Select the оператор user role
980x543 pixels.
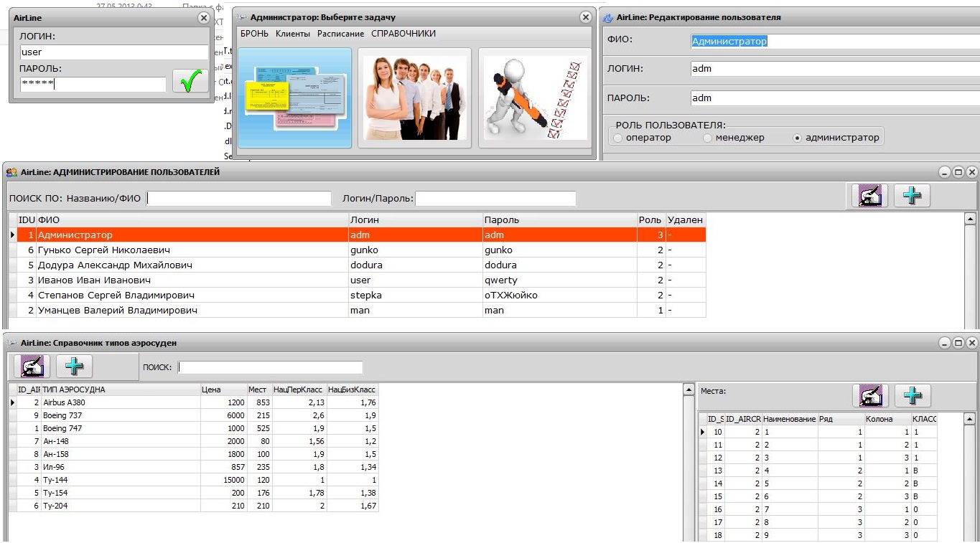click(642, 138)
